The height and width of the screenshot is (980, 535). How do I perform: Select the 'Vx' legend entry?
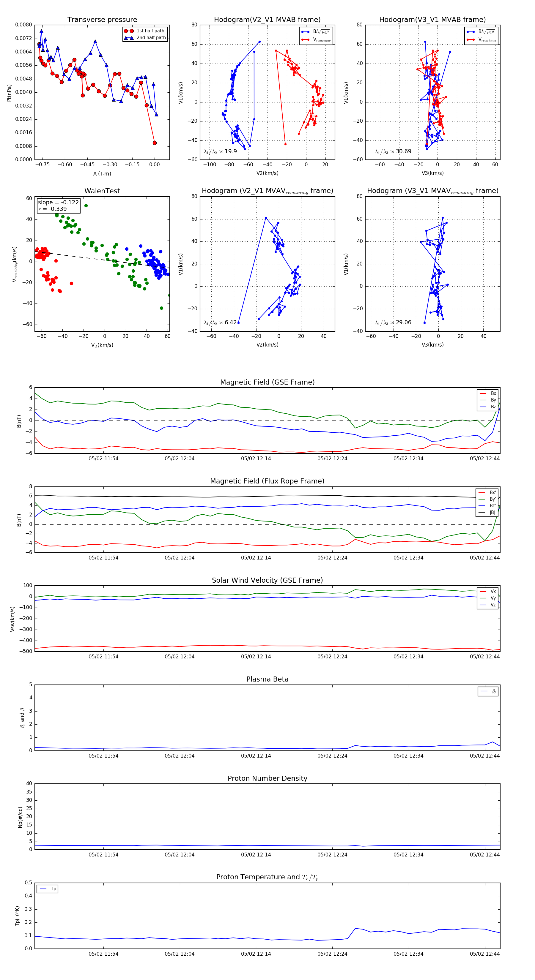[x=488, y=592]
